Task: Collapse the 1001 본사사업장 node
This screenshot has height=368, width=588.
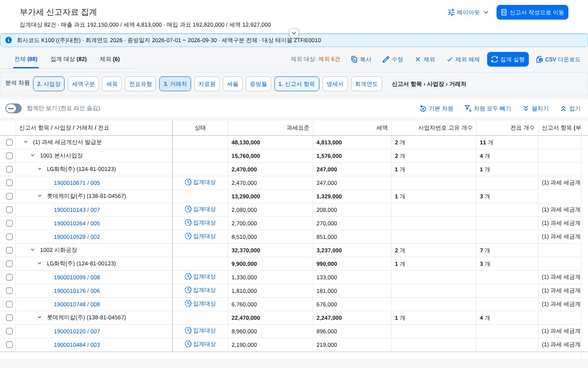Action: (33, 155)
